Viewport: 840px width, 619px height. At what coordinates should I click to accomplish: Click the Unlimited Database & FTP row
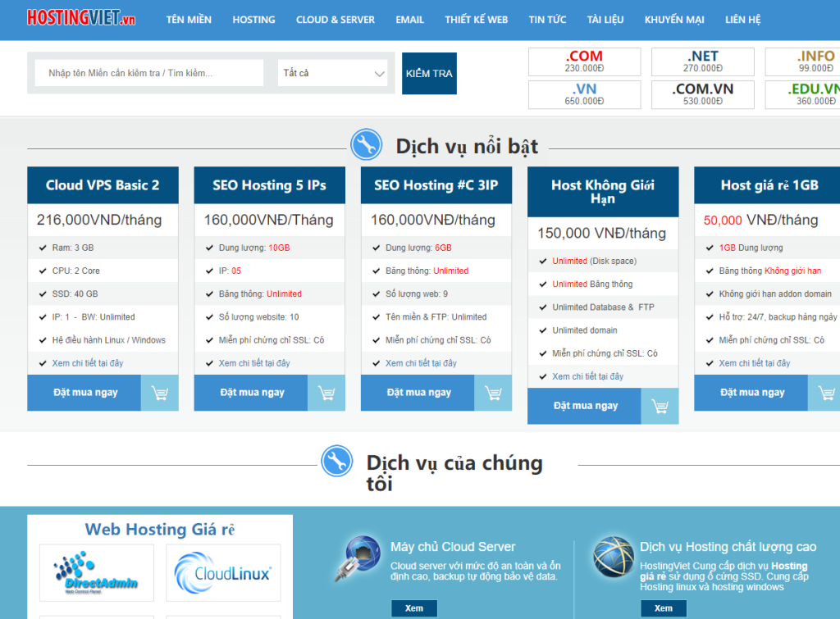(603, 307)
